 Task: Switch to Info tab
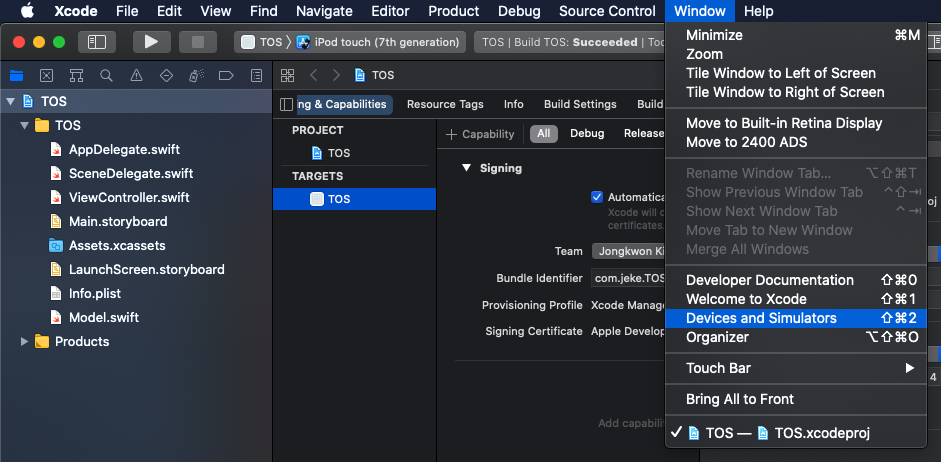(x=513, y=104)
